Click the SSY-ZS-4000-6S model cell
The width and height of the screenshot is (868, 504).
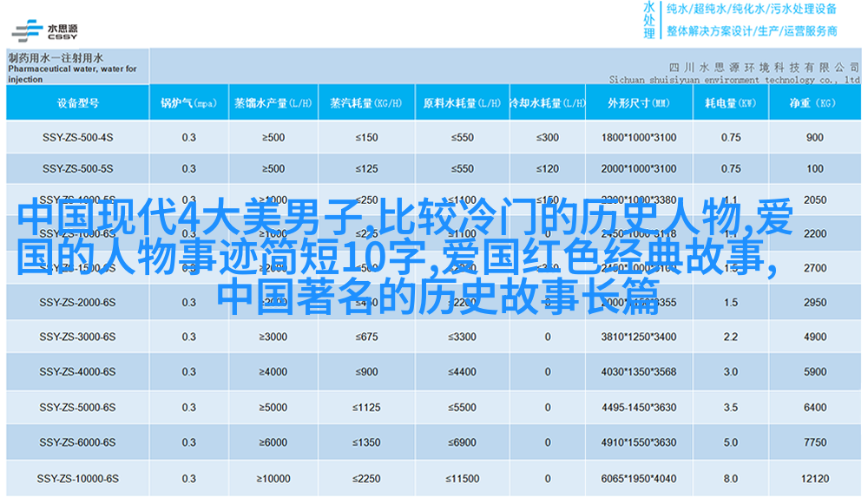click(x=77, y=372)
